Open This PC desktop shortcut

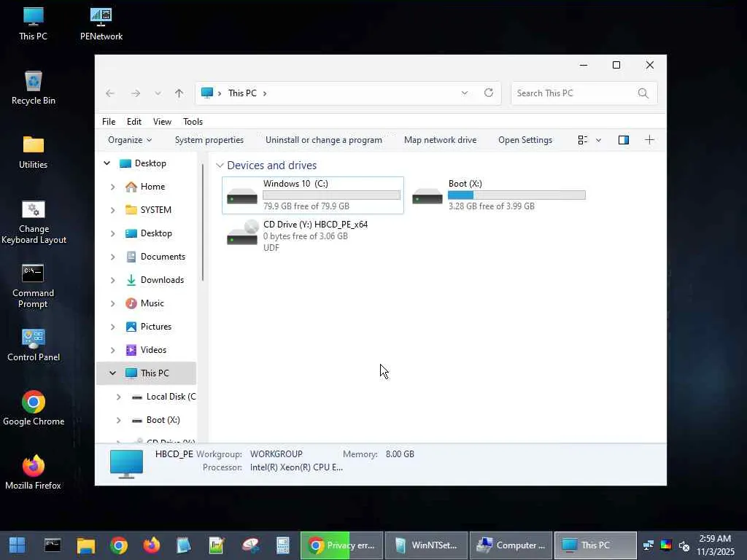click(x=33, y=24)
